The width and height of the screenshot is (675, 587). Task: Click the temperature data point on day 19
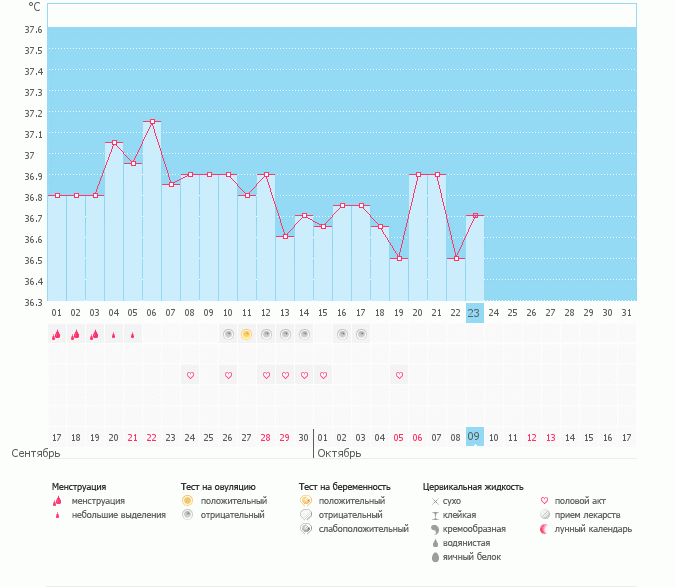coord(399,259)
